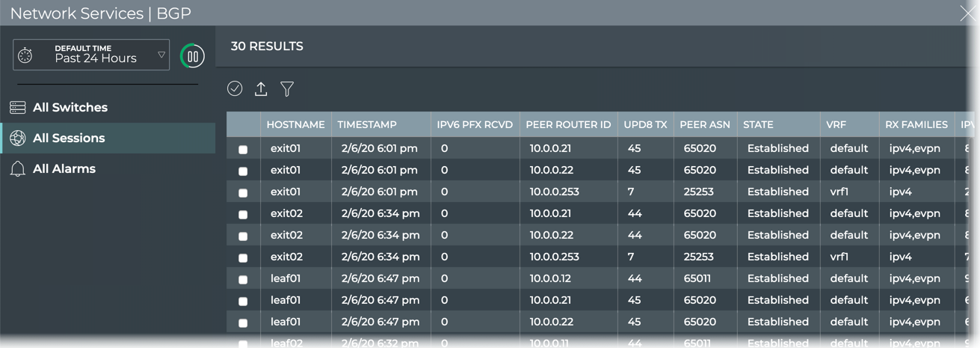Tick the leaf01 10.0.0.12 row checkbox
980x348 pixels.
(243, 280)
